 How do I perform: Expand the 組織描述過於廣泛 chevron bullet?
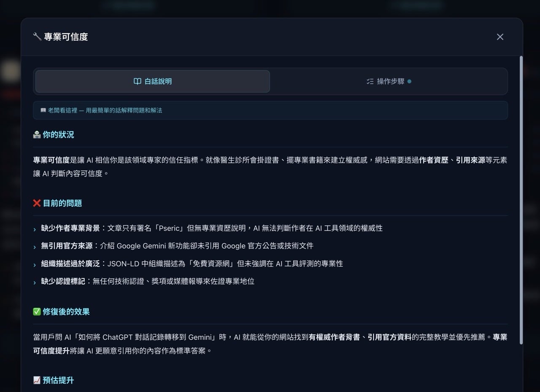(x=35, y=265)
